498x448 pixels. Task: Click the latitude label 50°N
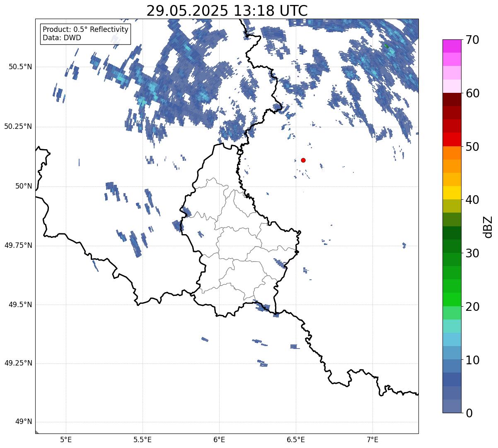(x=23, y=186)
